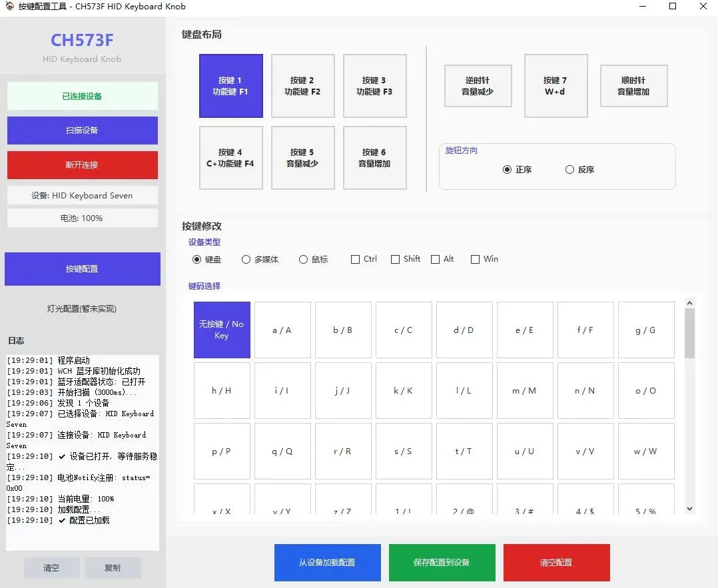Pick keycode k / K
The image size is (718, 588).
click(404, 391)
